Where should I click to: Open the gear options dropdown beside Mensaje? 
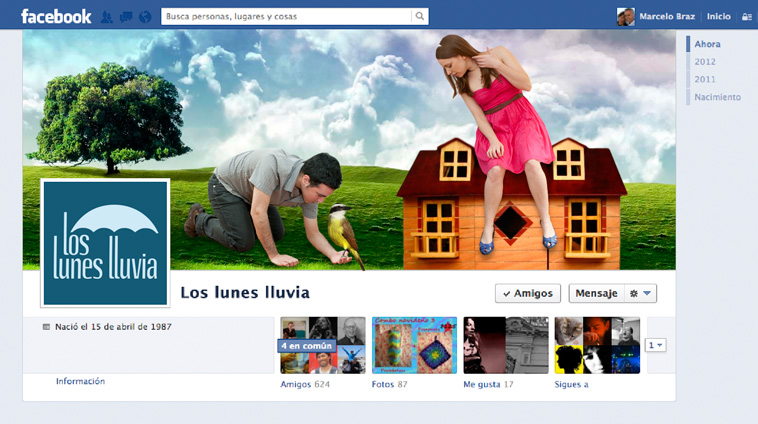[x=641, y=293]
